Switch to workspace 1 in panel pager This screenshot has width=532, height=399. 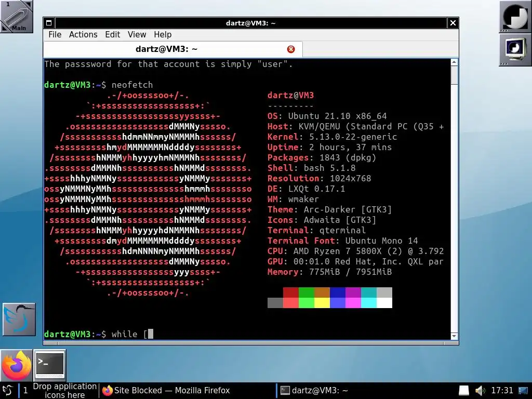tap(25, 390)
